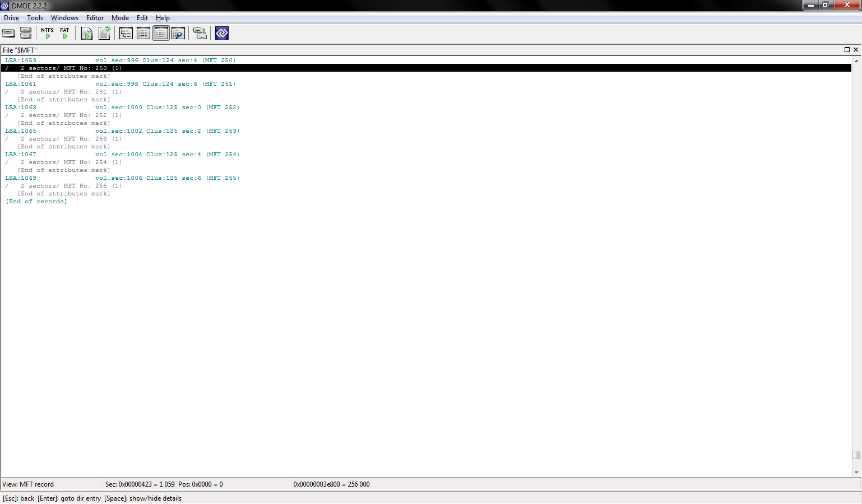Open the Tools menu
862x504 pixels.
click(x=35, y=18)
